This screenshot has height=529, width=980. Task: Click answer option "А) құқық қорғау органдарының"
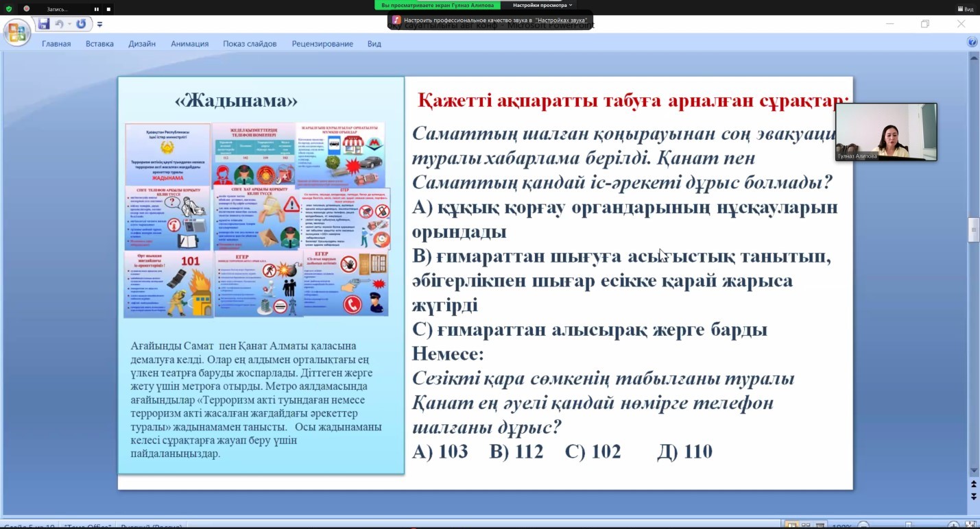coord(625,219)
